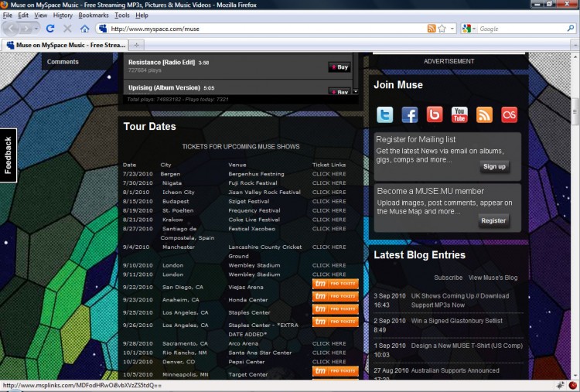Stop loading the page with X button
The width and height of the screenshot is (580, 392).
67,29
